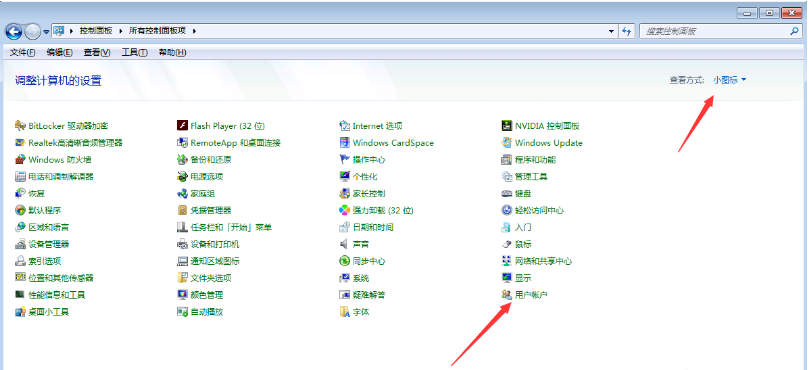Screen dimensions: 809x370
Task: Click the 搜索控制面板 search field
Action: tap(715, 31)
